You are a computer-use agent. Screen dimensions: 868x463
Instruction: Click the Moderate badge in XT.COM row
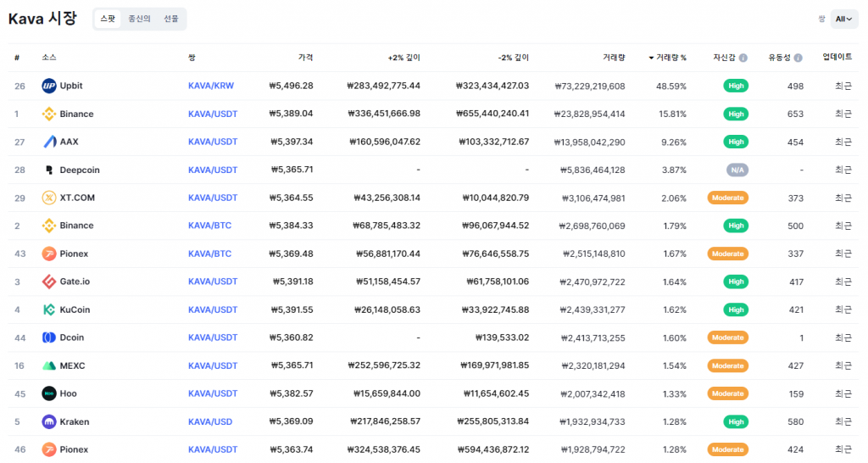pyautogui.click(x=727, y=198)
